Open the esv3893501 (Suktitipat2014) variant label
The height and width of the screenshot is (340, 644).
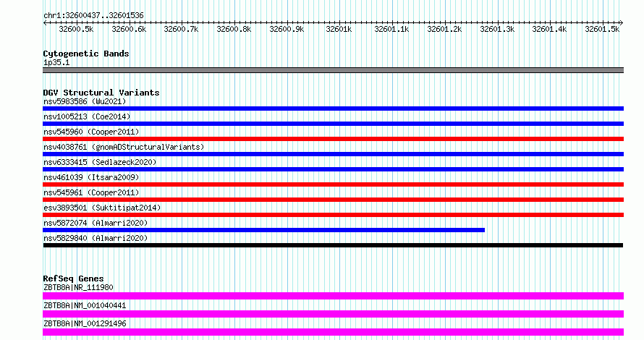[x=102, y=208]
